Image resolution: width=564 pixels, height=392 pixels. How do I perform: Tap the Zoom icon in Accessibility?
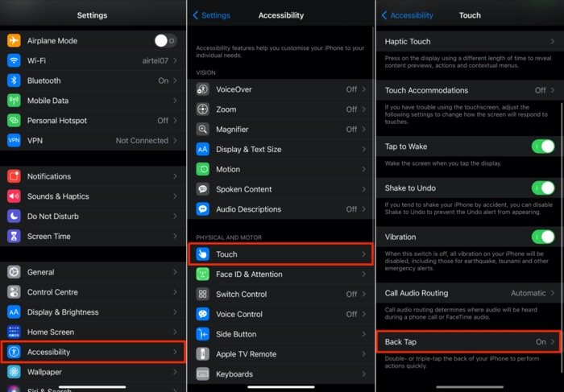click(x=202, y=109)
